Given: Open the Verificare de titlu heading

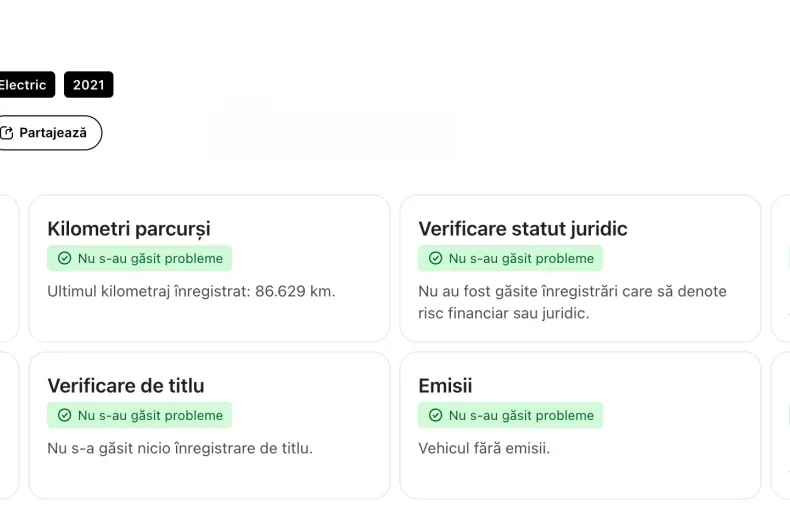Looking at the screenshot, I should coord(126,386).
